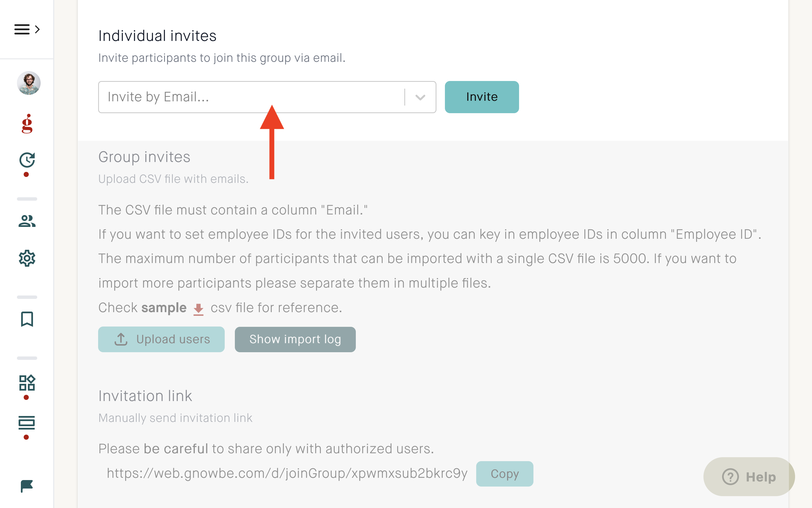Click the Upload users button
This screenshot has width=812, height=508.
(x=161, y=339)
